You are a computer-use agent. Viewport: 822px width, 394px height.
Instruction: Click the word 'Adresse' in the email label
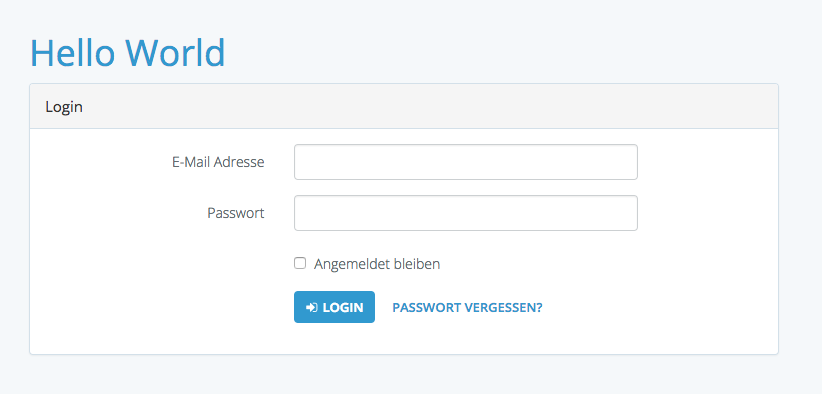[x=240, y=162]
